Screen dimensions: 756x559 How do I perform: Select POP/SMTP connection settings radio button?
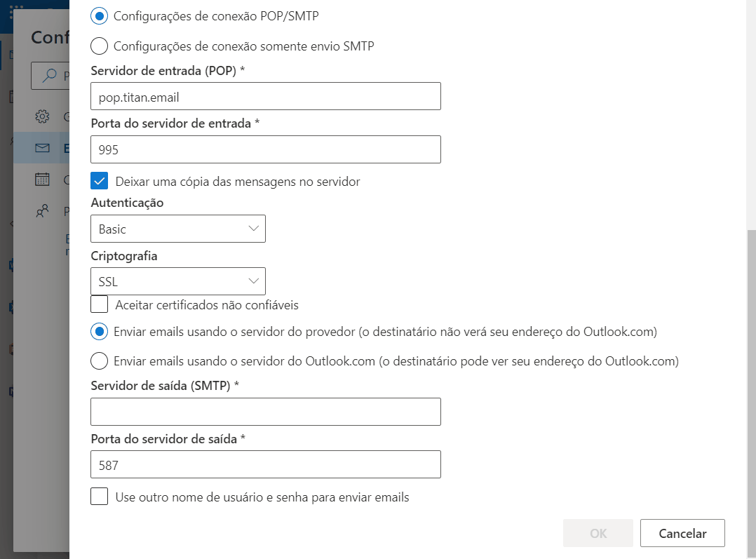click(x=100, y=16)
